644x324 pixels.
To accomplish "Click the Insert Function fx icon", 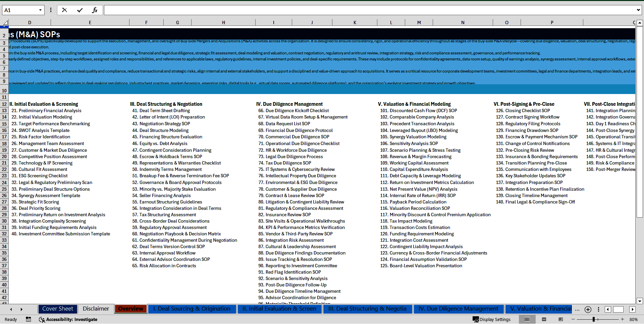I will (95, 10).
